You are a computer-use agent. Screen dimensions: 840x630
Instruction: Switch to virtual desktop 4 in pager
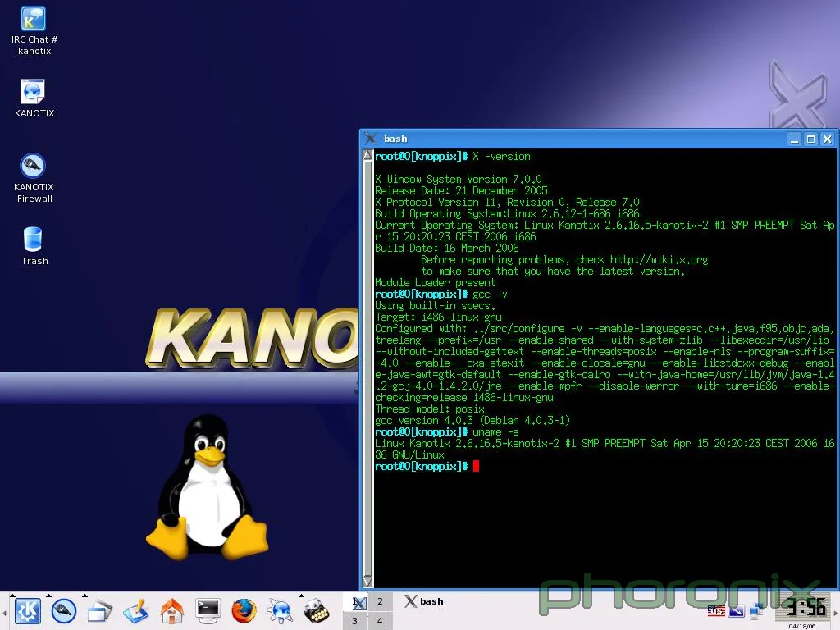point(380,621)
